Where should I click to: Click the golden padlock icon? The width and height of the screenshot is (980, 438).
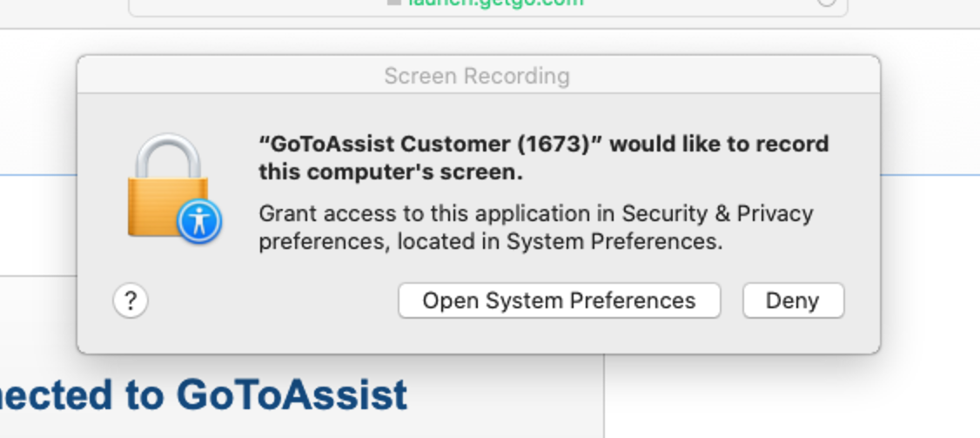tap(168, 185)
